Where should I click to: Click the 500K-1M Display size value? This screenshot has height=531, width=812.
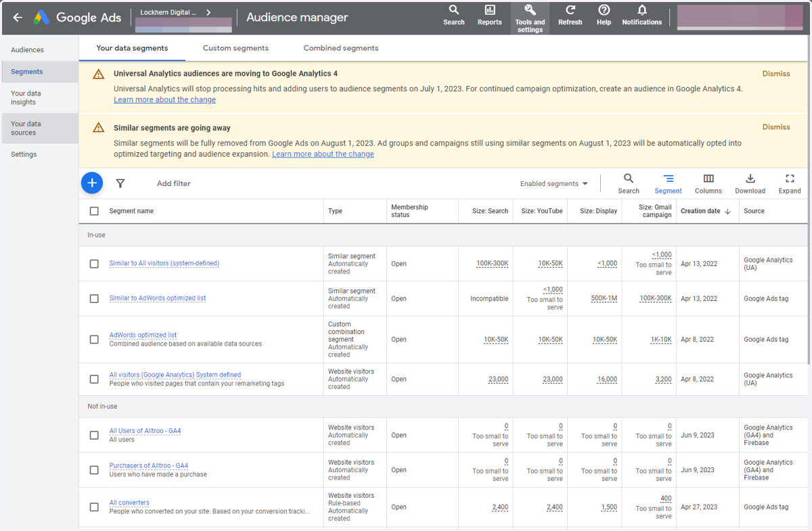tap(604, 298)
